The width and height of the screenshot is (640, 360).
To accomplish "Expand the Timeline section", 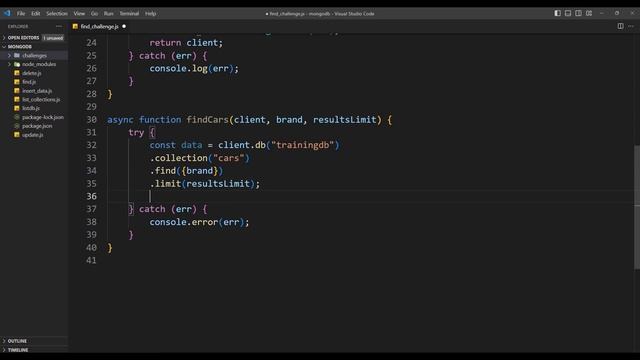I will 4,350.
